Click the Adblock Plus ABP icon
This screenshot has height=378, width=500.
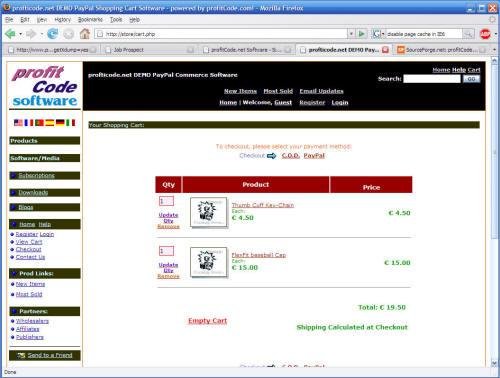(485, 34)
